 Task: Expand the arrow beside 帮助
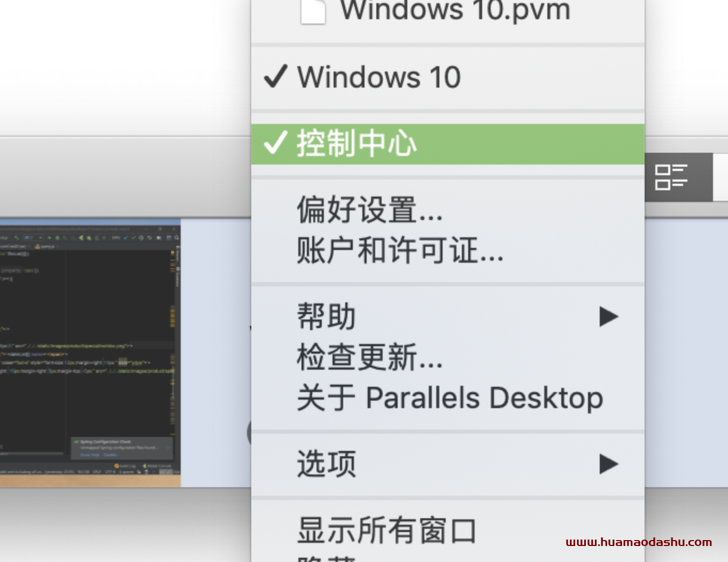tap(609, 316)
